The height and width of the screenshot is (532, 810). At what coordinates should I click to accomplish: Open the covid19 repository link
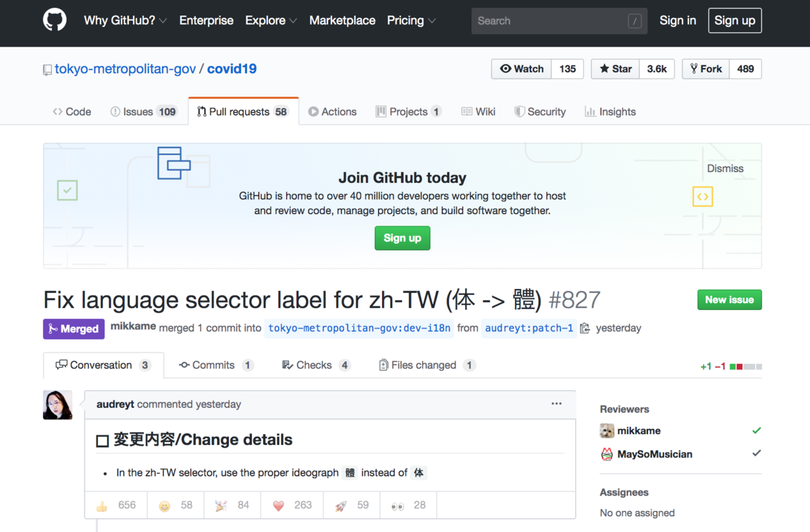[232, 69]
